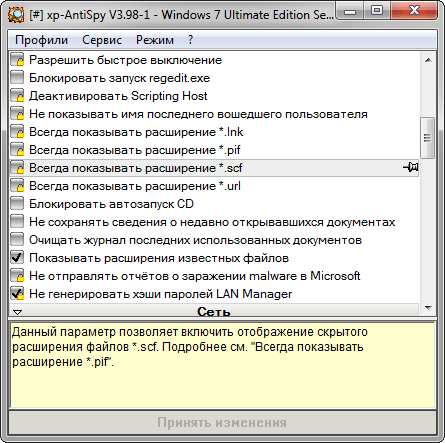Open the Профили menu
This screenshot has height=443, width=445.
click(41, 40)
